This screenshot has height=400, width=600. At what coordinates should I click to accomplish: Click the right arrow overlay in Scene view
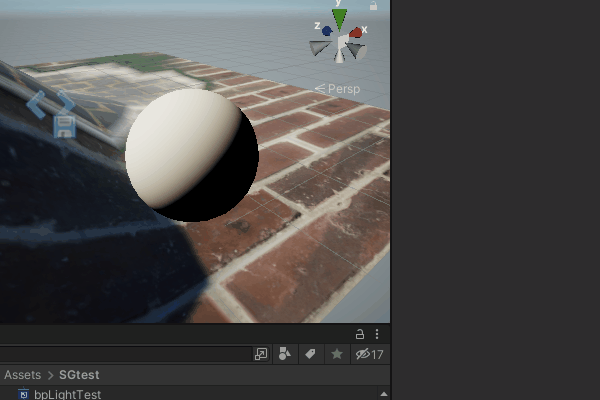65,103
